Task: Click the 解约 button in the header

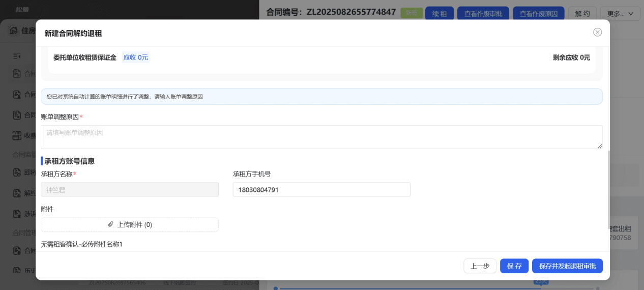Action: pos(582,14)
